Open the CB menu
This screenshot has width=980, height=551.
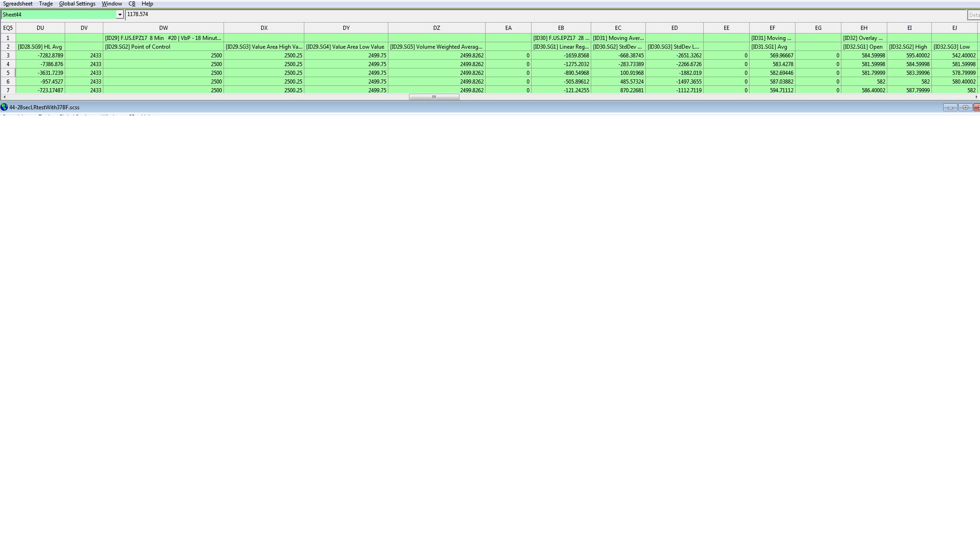pyautogui.click(x=132, y=4)
